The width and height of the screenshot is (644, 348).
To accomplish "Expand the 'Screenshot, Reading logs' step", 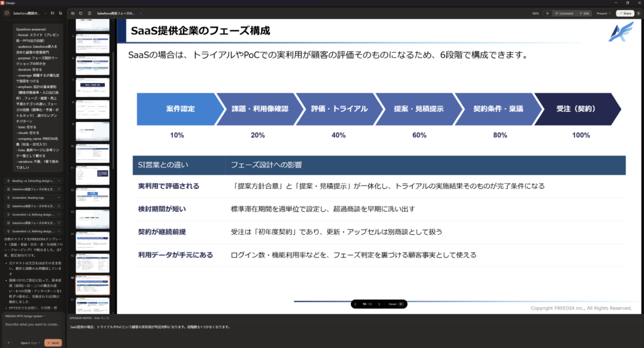I will tap(34, 198).
